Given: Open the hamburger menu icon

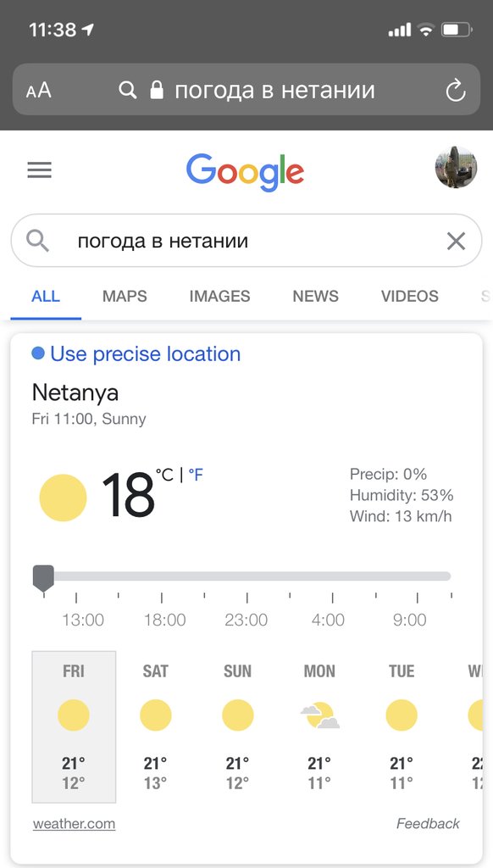Looking at the screenshot, I should coord(39,170).
